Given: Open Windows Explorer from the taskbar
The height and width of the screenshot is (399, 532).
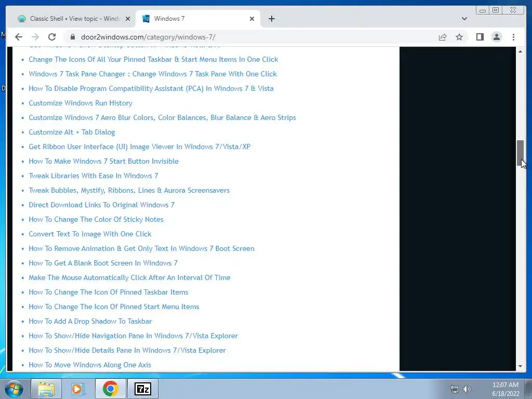Looking at the screenshot, I should point(46,389).
